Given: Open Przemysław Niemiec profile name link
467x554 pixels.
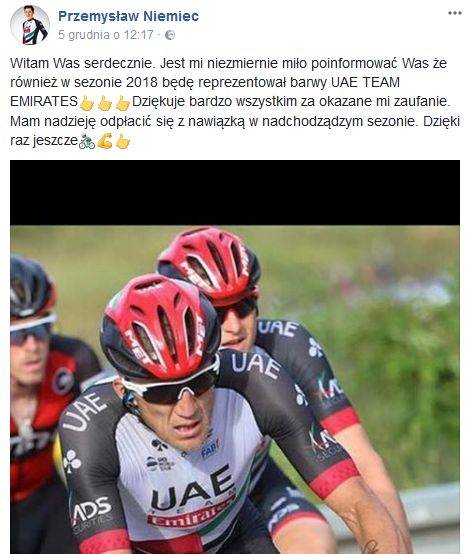Looking at the screenshot, I should coord(129,16).
